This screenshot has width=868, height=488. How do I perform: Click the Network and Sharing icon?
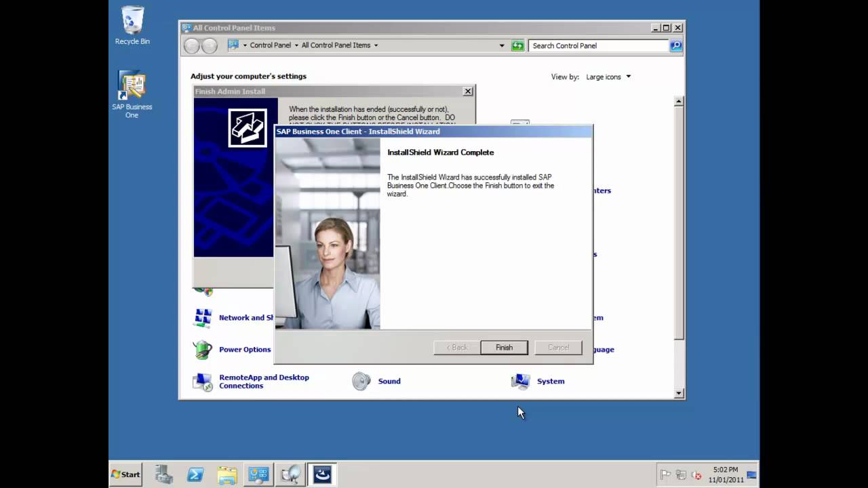point(202,318)
